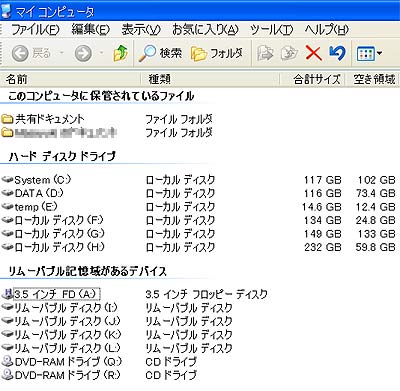Click the DVD-RAM ドライブ (Q:) label
The width and height of the screenshot is (400, 391).
(x=68, y=362)
